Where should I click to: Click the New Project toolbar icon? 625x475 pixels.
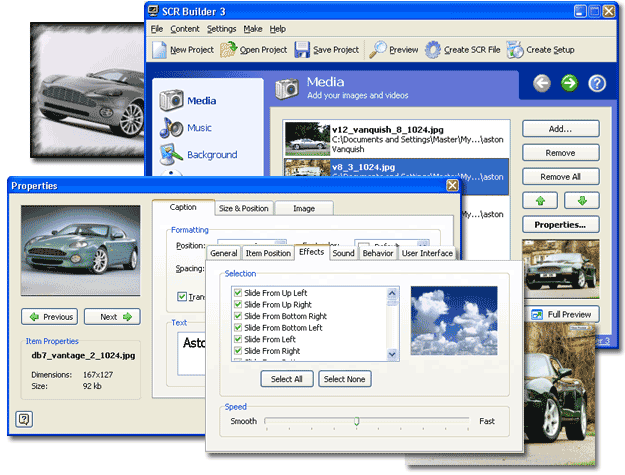[x=159, y=50]
